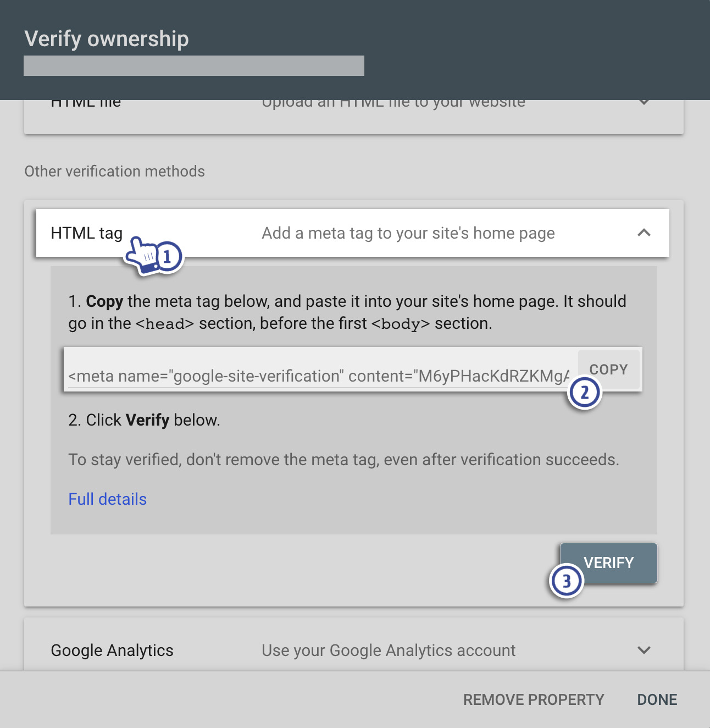Viewport: 710px width, 728px height.
Task: Open the Full details link
Action: [107, 499]
